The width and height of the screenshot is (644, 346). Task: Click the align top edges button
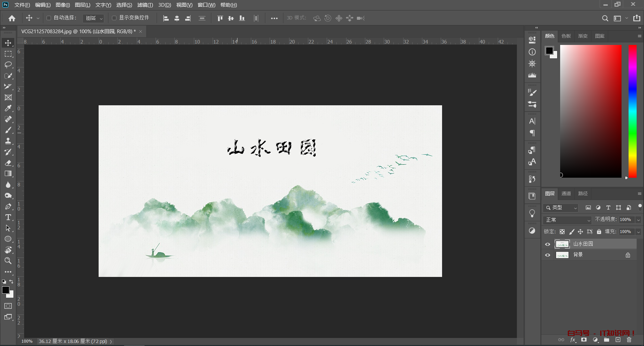pyautogui.click(x=220, y=18)
